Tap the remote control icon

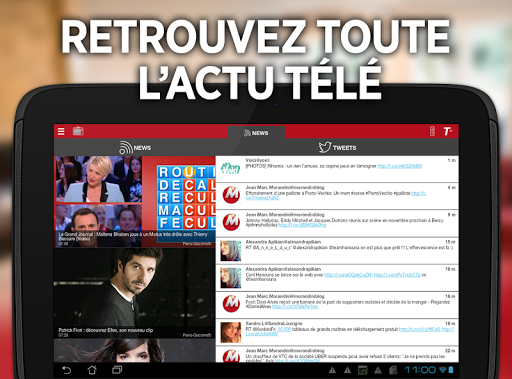point(432,131)
